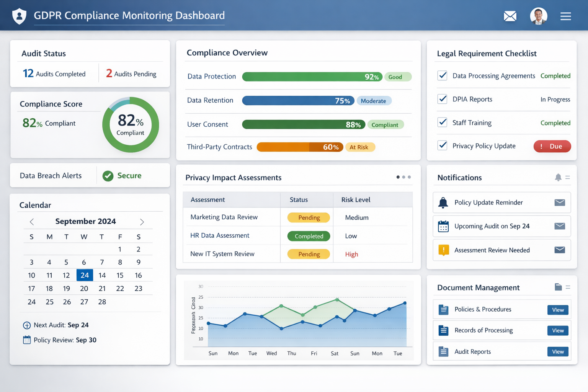Click View next to Policies & Procedures

pyautogui.click(x=558, y=310)
